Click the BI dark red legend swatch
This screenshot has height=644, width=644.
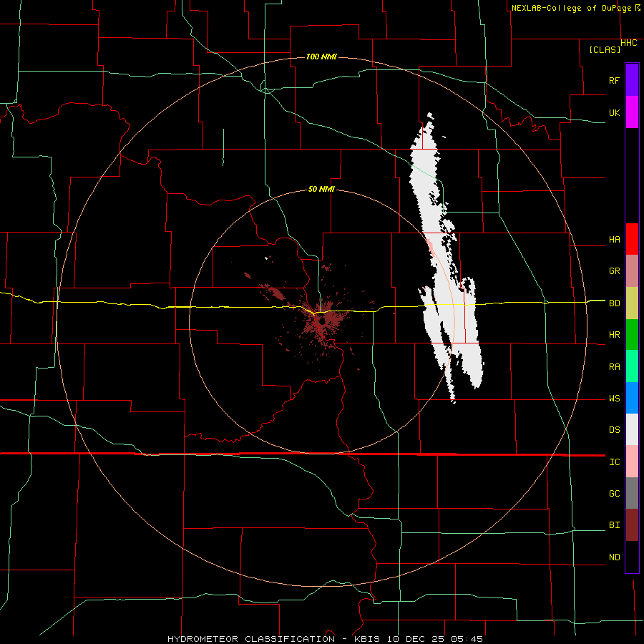[x=632, y=525]
